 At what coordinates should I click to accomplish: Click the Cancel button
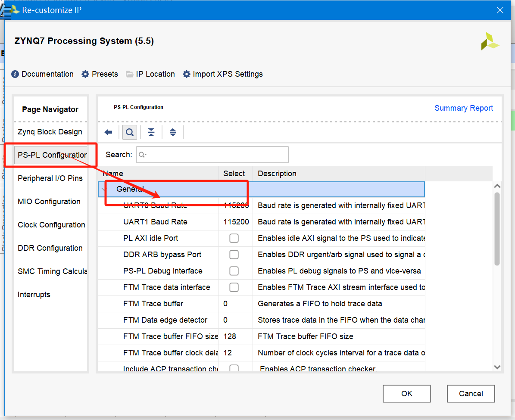471,394
